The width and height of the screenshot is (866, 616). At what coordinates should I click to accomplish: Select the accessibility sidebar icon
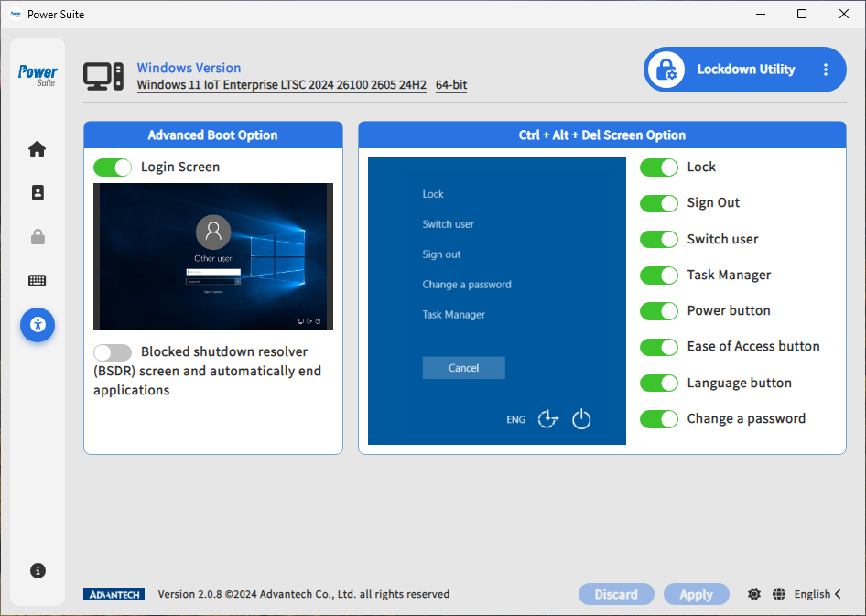pos(38,325)
